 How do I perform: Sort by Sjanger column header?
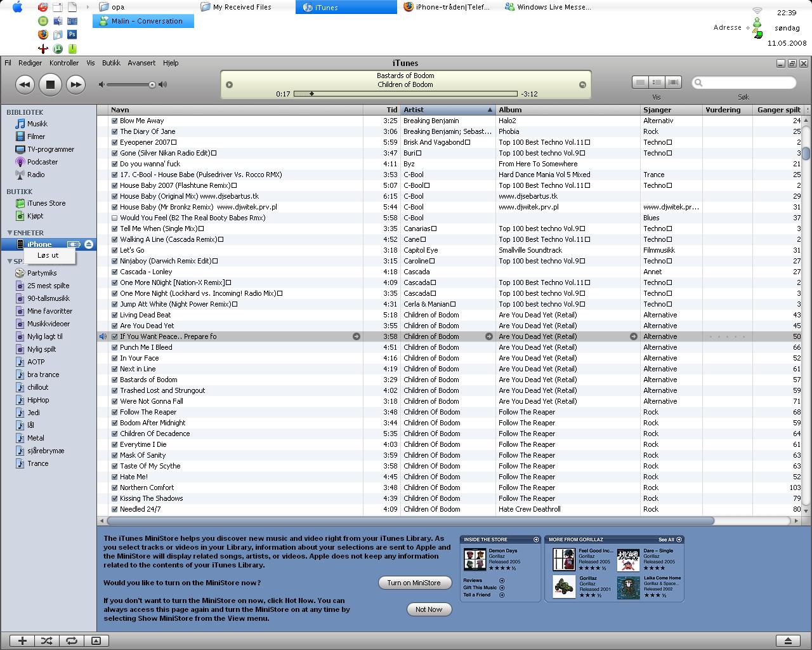(672, 110)
